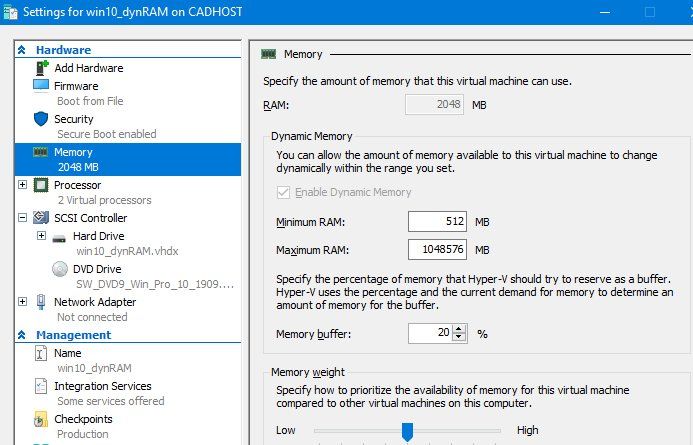The width and height of the screenshot is (693, 445).
Task: Click the Checkpoints icon
Action: (x=41, y=419)
